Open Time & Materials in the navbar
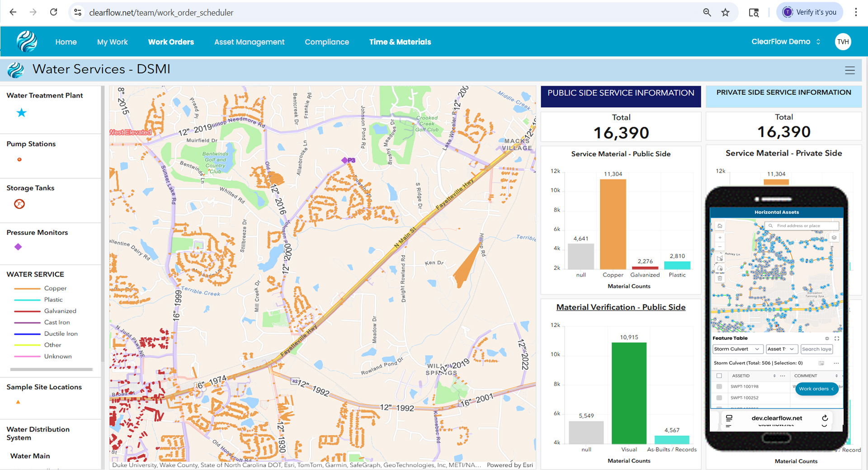The height and width of the screenshot is (470, 868). [x=400, y=42]
